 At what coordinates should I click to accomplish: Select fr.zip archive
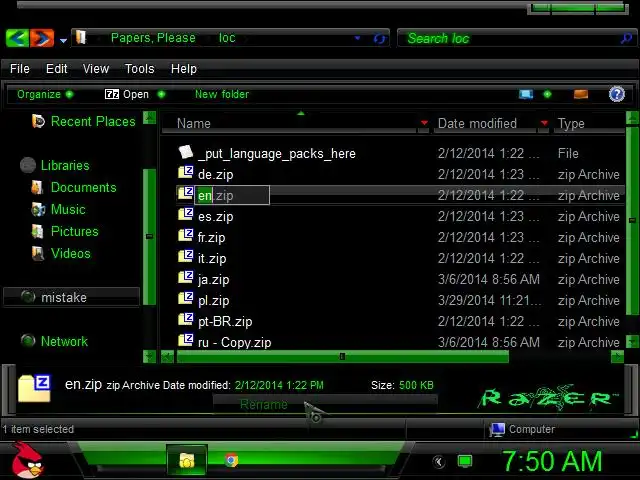211,238
